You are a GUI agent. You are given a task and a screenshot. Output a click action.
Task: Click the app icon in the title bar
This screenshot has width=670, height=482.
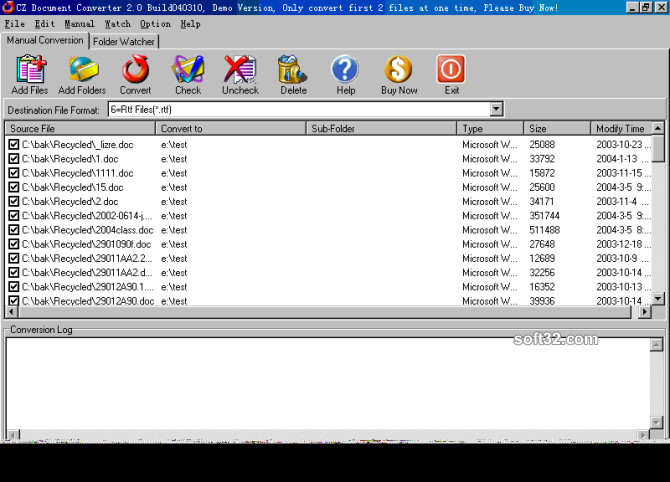point(8,7)
